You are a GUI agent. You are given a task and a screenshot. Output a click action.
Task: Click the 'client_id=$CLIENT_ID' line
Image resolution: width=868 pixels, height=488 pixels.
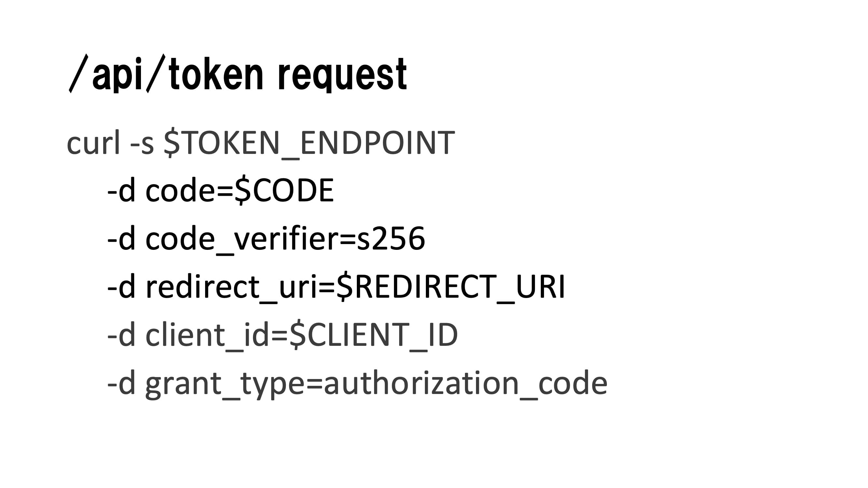282,335
